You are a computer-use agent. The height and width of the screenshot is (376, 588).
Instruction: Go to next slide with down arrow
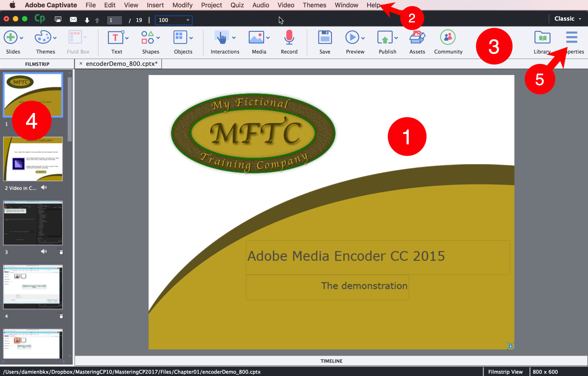[x=87, y=20]
